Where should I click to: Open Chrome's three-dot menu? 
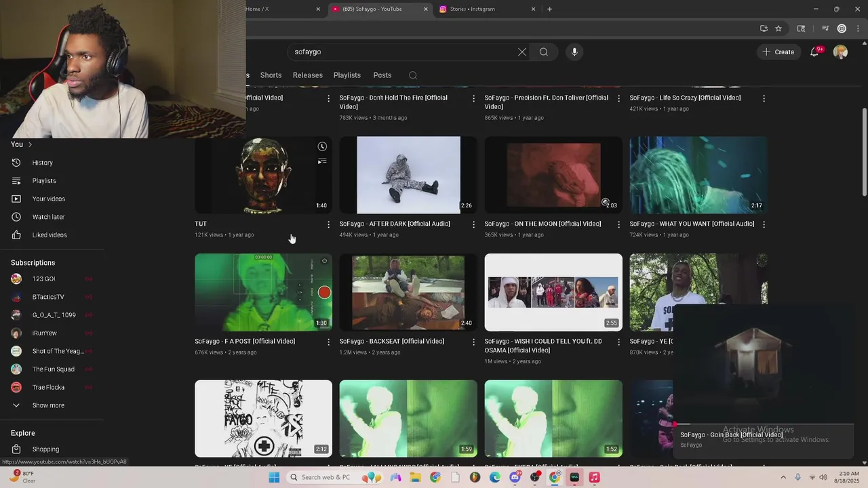(859, 28)
